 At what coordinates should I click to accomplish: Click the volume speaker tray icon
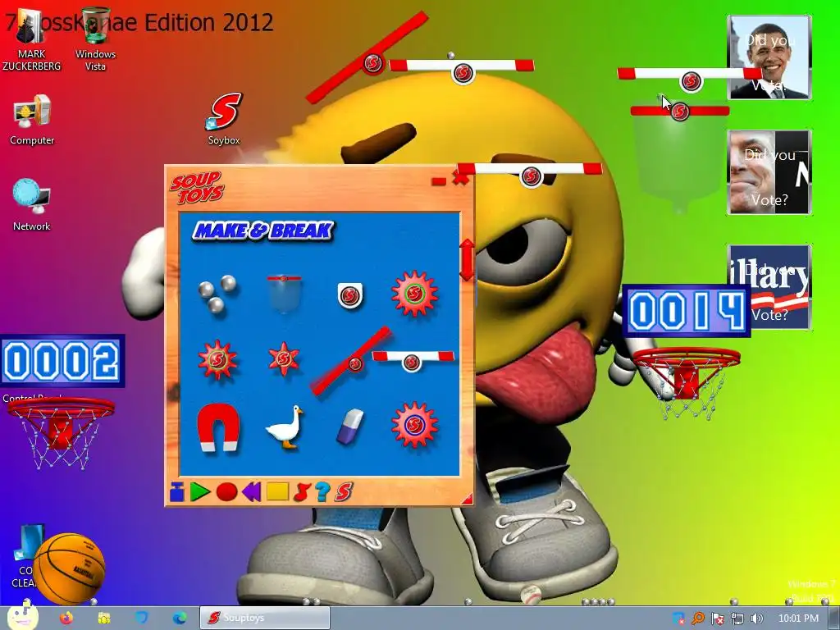(756, 619)
